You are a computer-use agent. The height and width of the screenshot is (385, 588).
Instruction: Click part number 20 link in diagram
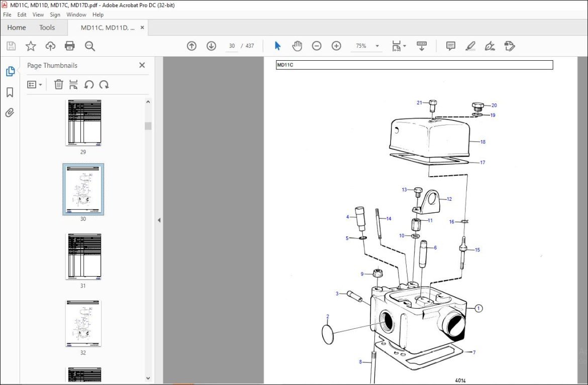pos(494,105)
